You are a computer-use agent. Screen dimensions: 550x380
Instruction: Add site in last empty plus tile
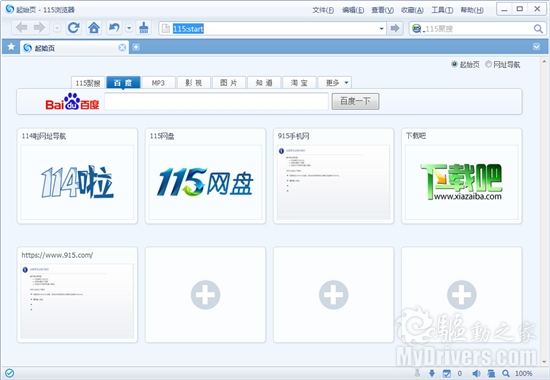click(462, 295)
